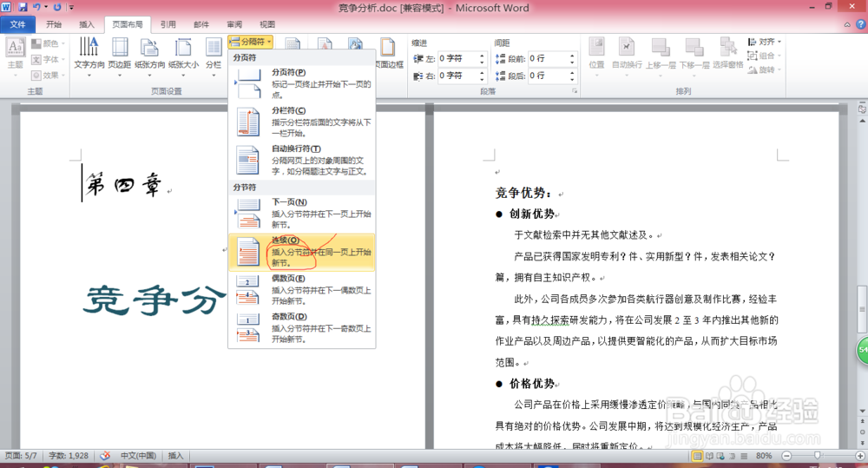This screenshot has height=468, width=868.
Task: Decrease right indent with stepper down arrow
Action: point(482,79)
